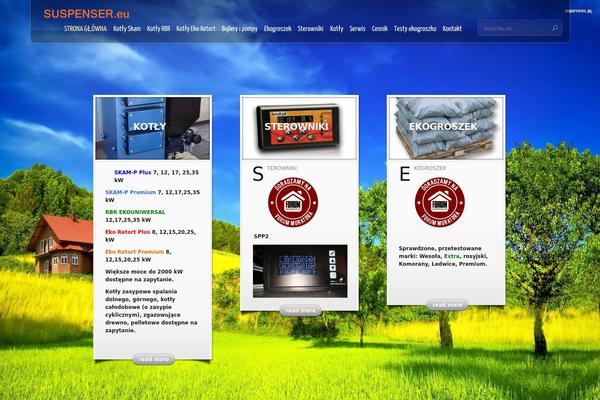The image size is (600, 400).
Task: Open the Ekogroszek menu item
Action: [277, 29]
